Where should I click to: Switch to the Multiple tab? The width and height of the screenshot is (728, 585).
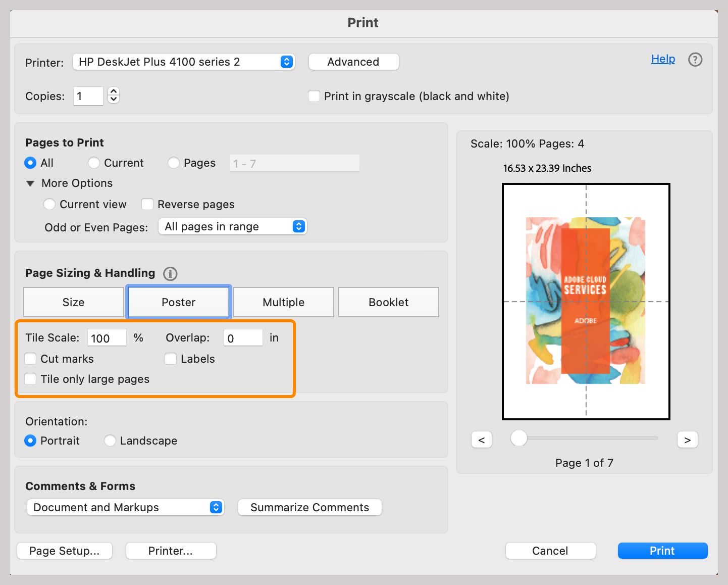click(283, 302)
